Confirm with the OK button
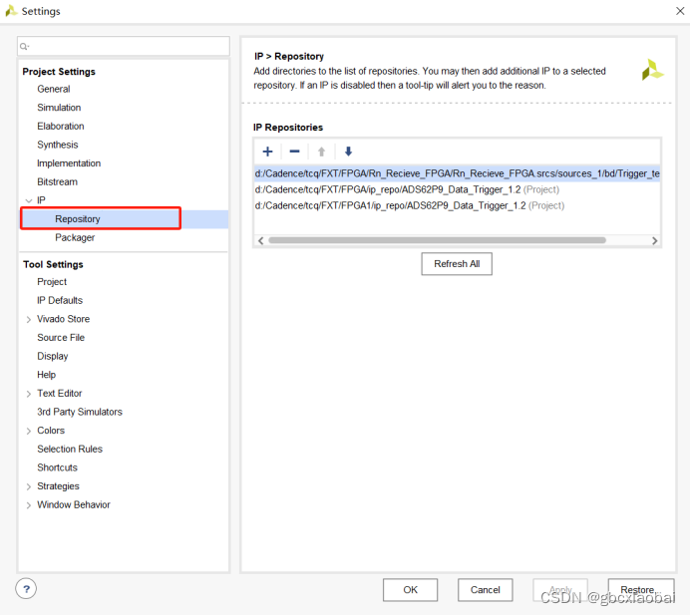Screen dimensions: 690x616 (410, 590)
